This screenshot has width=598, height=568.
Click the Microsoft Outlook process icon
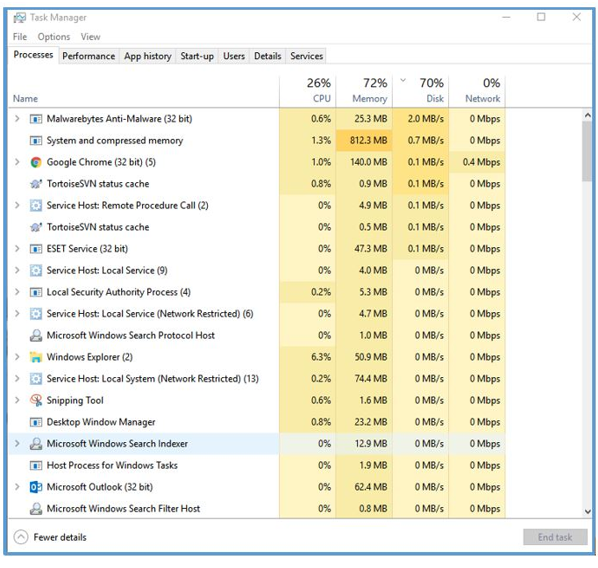[36, 487]
